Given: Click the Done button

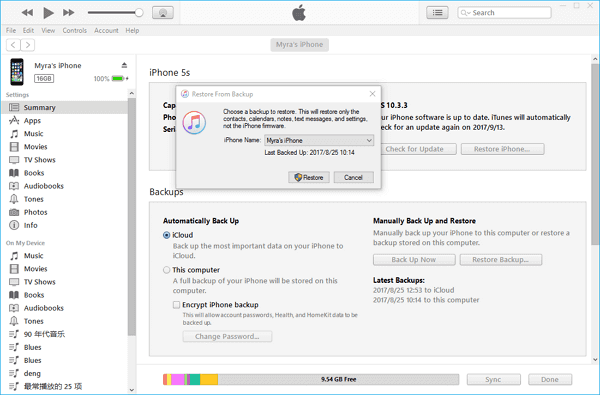Looking at the screenshot, I should coord(550,379).
